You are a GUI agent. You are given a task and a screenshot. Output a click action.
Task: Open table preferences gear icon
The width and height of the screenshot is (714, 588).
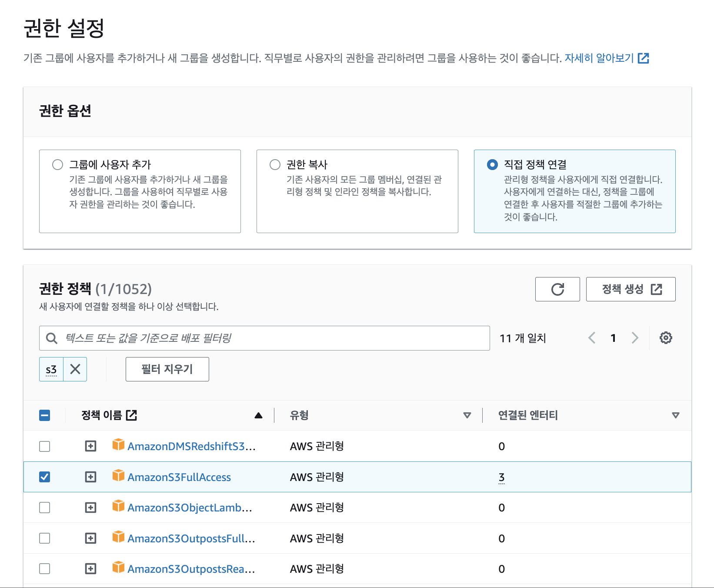(666, 338)
